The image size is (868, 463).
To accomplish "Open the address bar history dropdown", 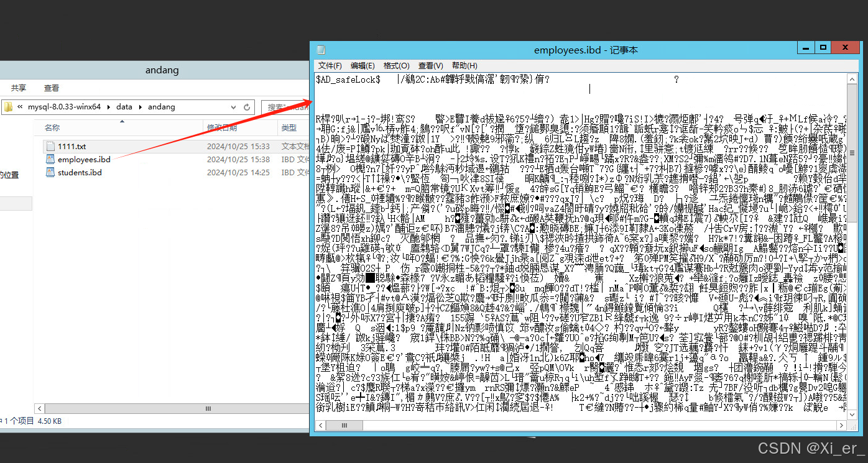I will pos(232,107).
